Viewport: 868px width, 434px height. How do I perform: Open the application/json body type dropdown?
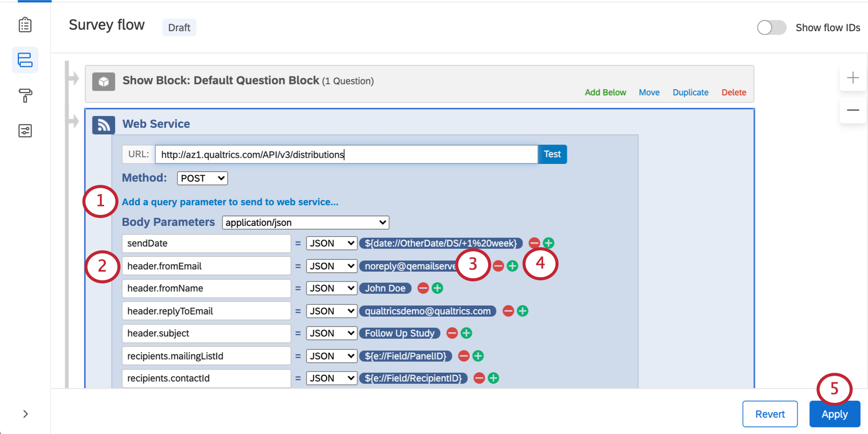pyautogui.click(x=305, y=223)
